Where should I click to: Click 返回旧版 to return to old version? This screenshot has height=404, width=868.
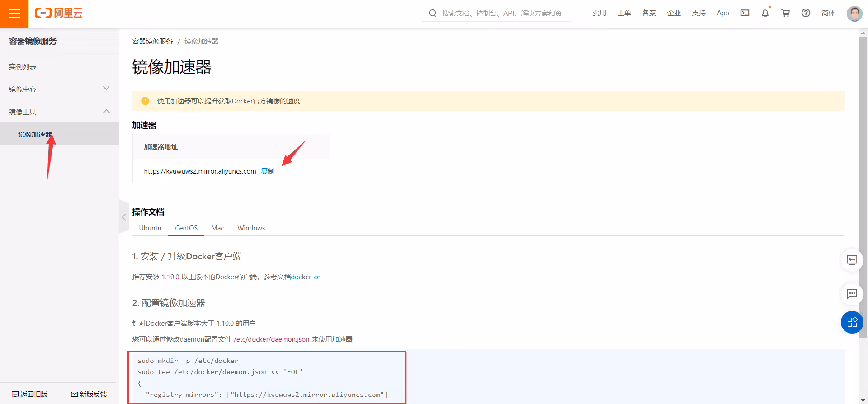[30, 395]
